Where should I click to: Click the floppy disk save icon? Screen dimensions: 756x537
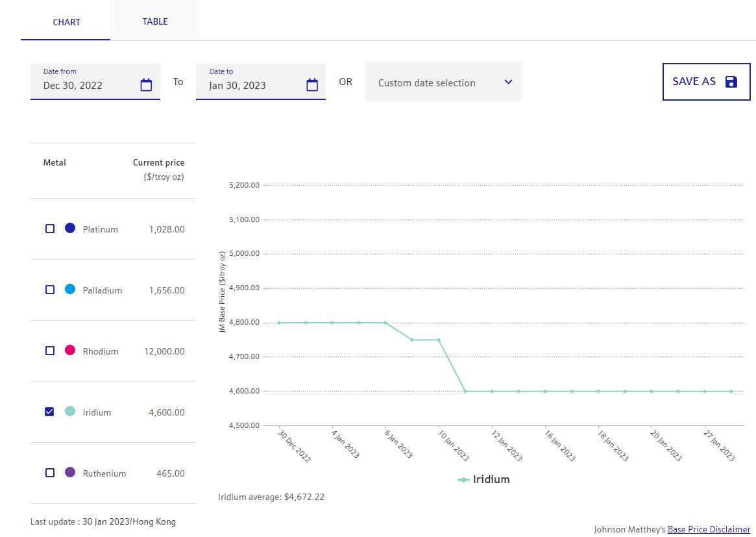tap(731, 82)
